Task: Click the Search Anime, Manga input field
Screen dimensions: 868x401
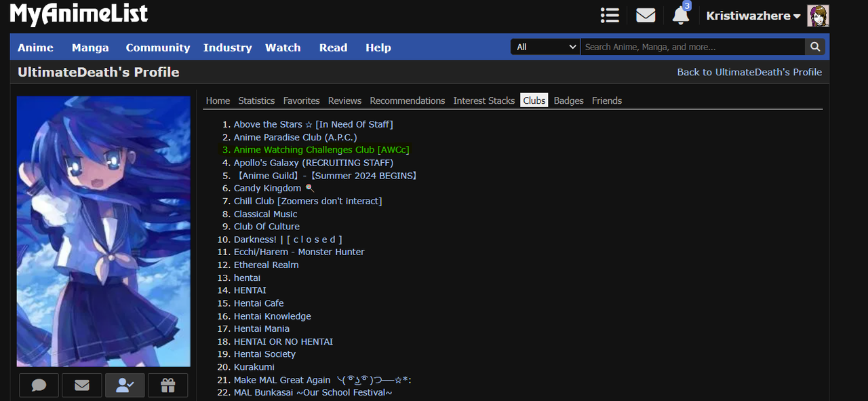Action: [x=692, y=47]
